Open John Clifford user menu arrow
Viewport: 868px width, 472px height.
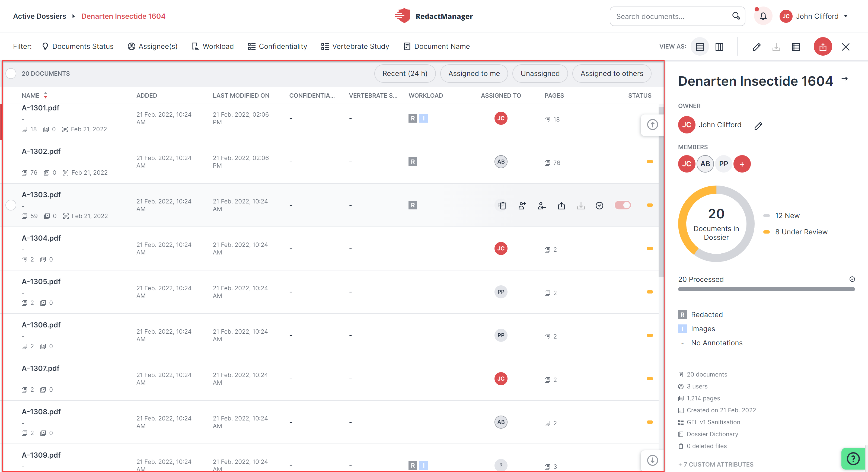845,16
